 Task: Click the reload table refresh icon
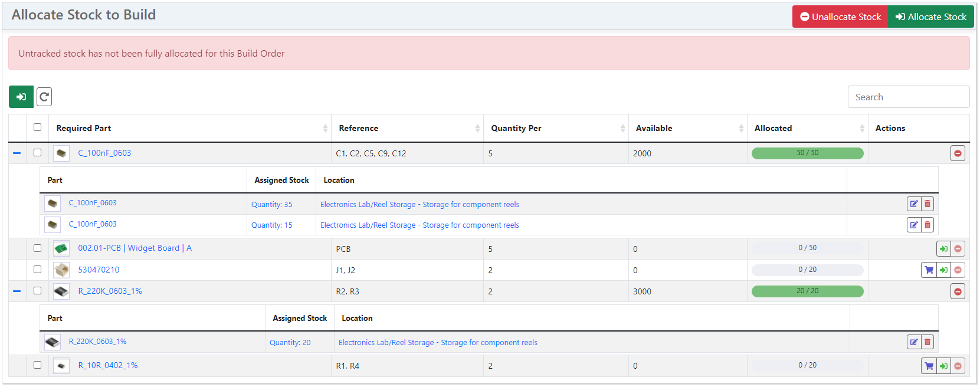click(x=44, y=97)
